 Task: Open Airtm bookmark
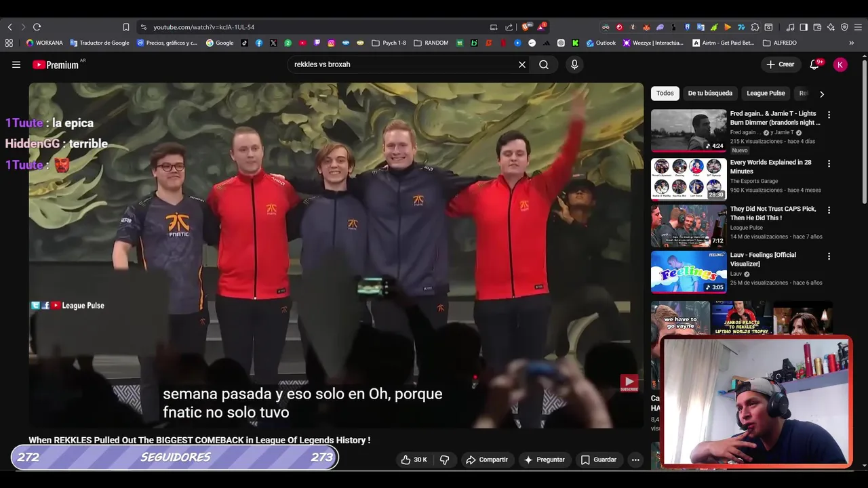[724, 43]
